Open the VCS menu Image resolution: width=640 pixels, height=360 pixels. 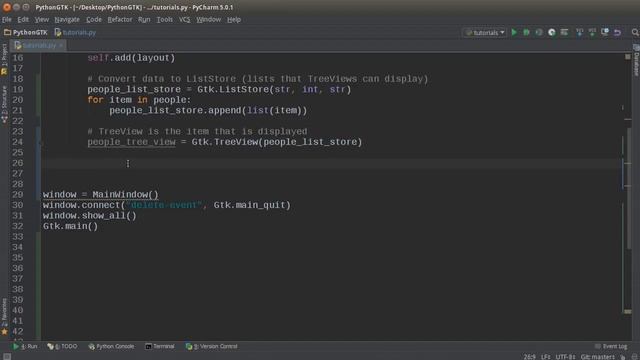coord(184,20)
